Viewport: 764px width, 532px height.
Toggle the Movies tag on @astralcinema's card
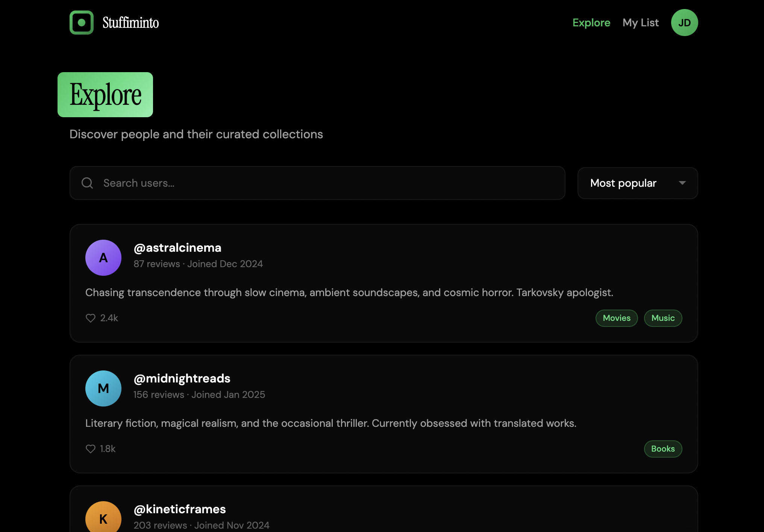tap(616, 318)
